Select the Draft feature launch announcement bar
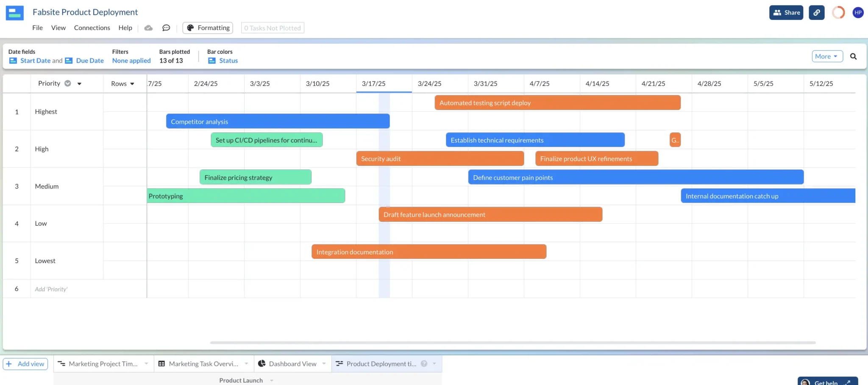 tap(490, 215)
